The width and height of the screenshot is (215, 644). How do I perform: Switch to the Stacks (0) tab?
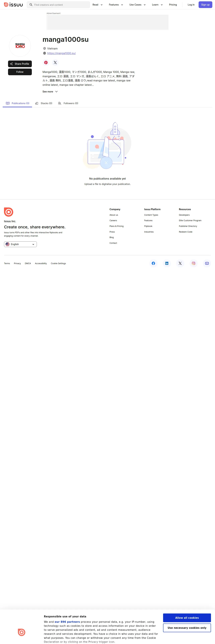click(x=44, y=103)
